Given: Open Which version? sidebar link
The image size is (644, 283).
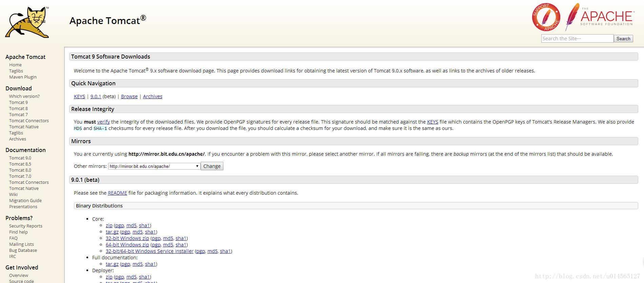Looking at the screenshot, I should 24,96.
